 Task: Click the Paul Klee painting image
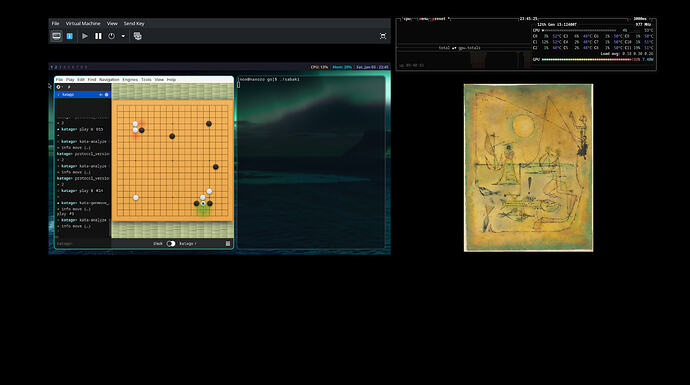pyautogui.click(x=529, y=168)
